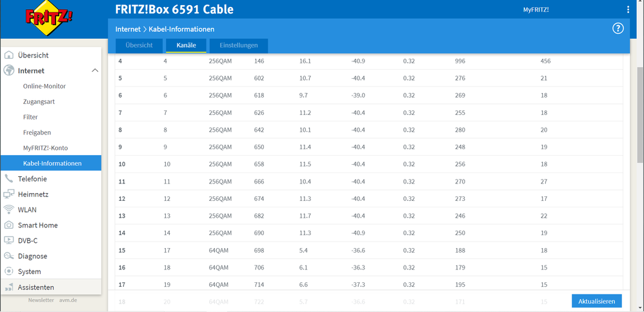Click the Heimnetz network icon
This screenshot has height=312, width=644.
[x=9, y=194]
